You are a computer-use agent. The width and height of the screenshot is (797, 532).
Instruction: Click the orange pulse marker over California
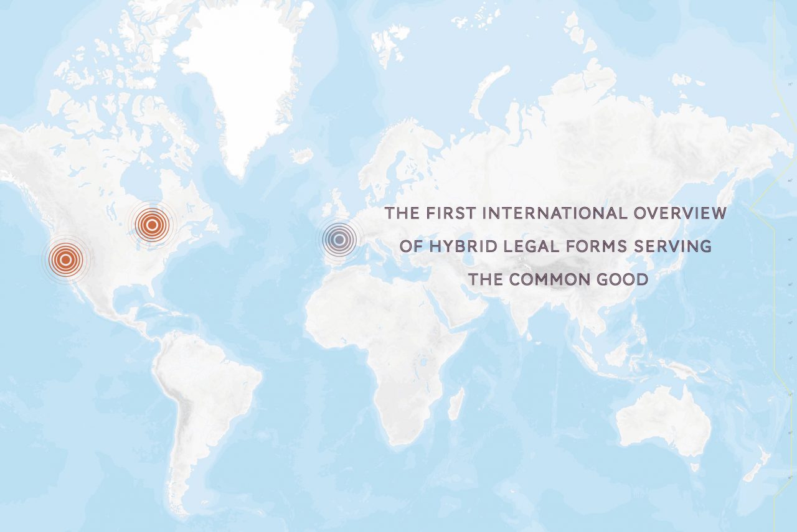65,259
